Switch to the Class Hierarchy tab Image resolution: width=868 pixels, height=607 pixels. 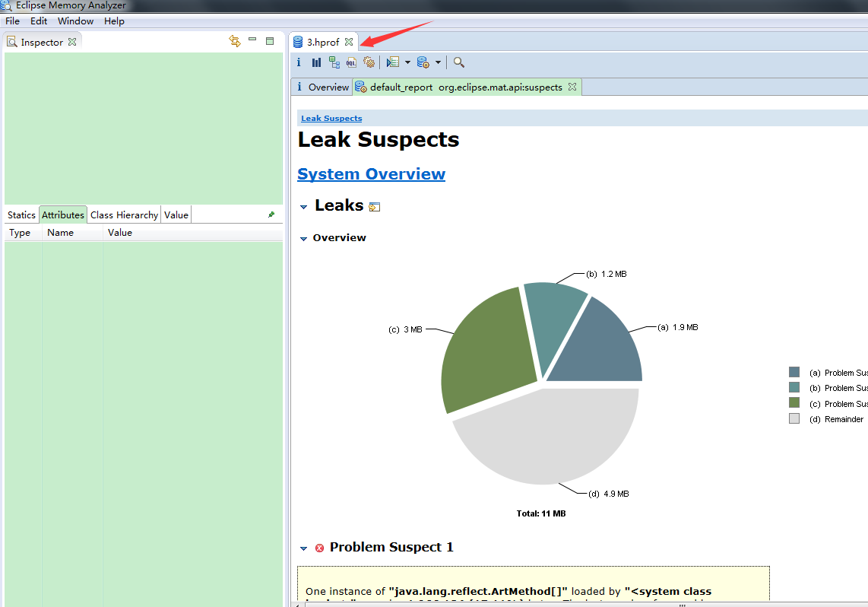(x=124, y=215)
